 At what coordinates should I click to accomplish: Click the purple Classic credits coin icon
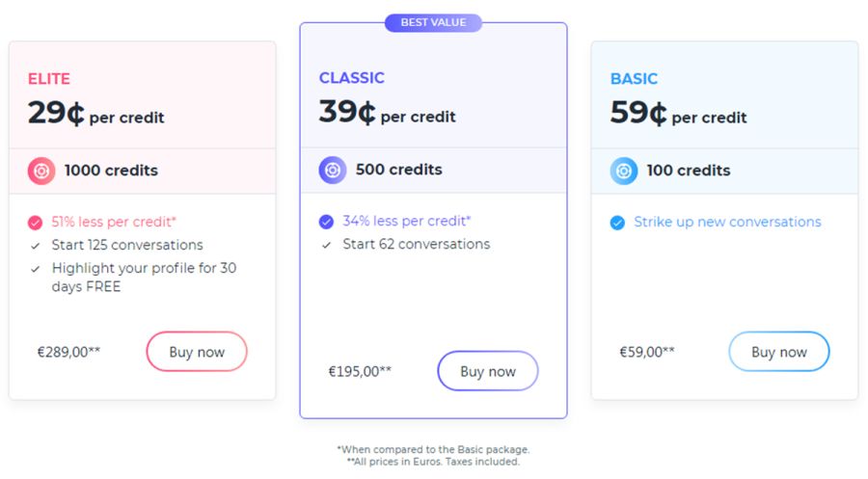tap(333, 170)
